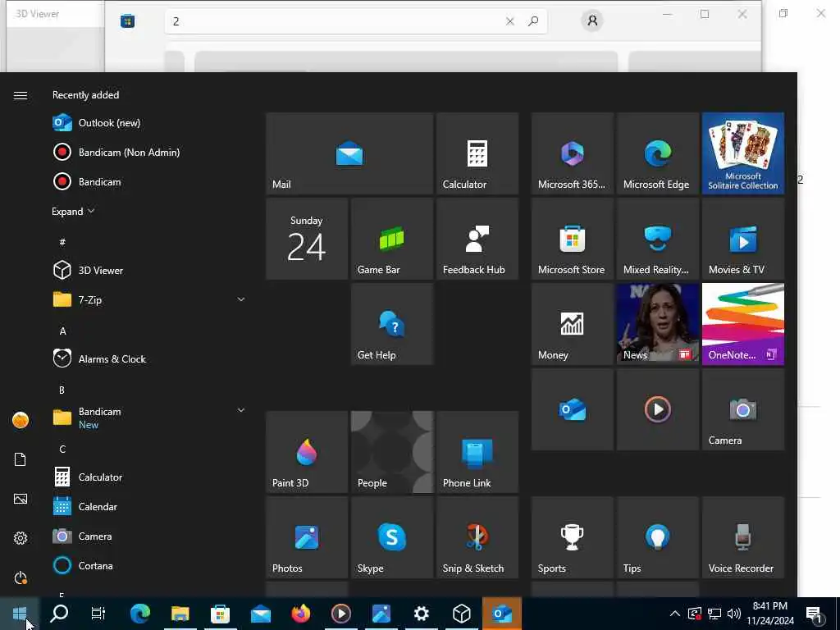
Task: Open the Outlook tile without a label
Action: (x=572, y=409)
